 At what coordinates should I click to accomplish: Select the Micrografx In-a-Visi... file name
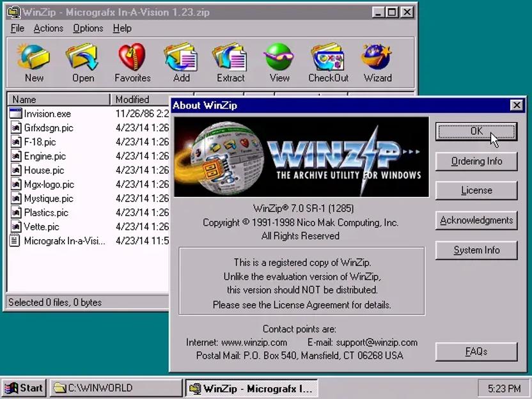(65, 241)
